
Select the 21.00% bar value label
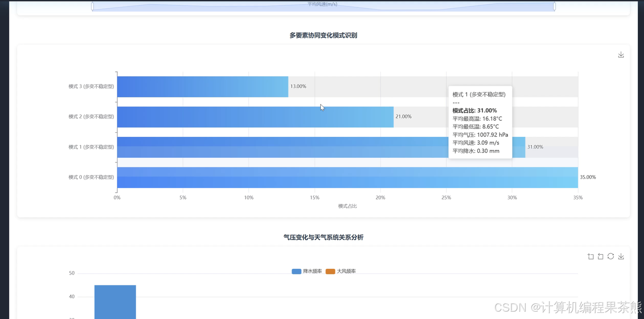click(404, 116)
